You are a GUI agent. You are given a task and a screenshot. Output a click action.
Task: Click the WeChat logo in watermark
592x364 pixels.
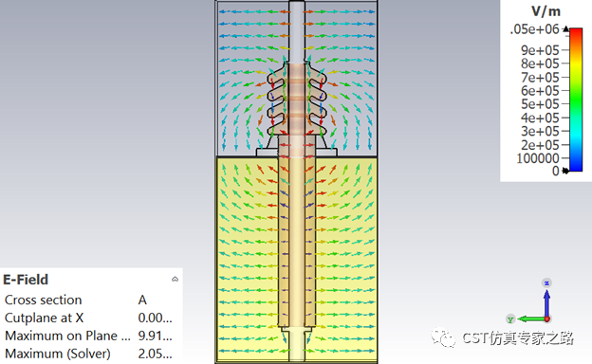tap(444, 337)
